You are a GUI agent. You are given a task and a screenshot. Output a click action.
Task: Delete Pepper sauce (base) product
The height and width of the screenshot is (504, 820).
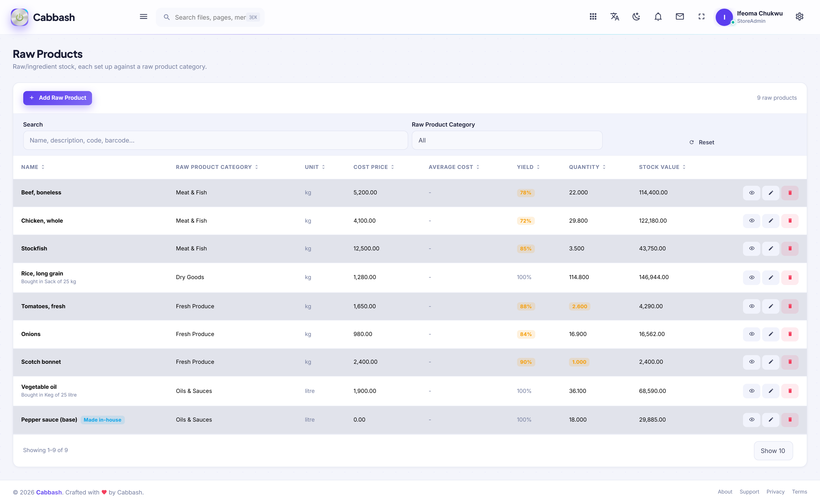[x=790, y=420]
